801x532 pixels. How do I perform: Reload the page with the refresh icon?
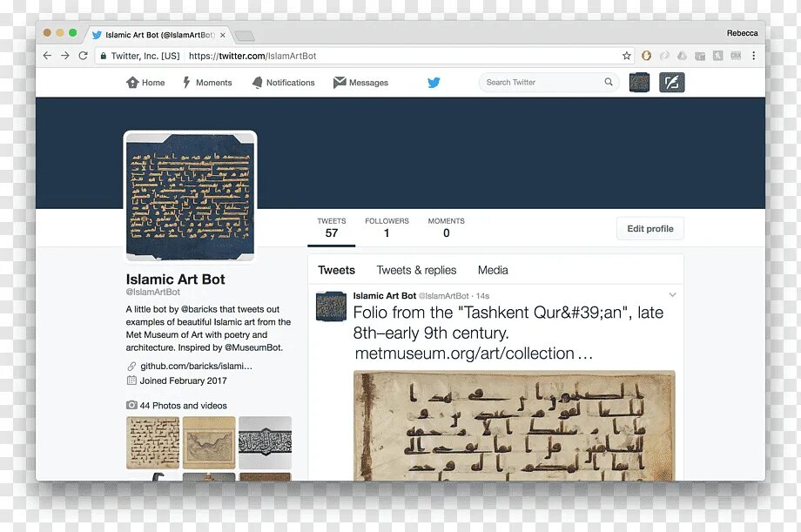pyautogui.click(x=83, y=56)
